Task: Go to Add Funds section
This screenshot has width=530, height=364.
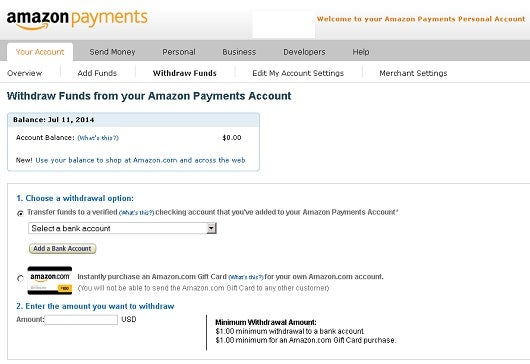Action: 97,73
